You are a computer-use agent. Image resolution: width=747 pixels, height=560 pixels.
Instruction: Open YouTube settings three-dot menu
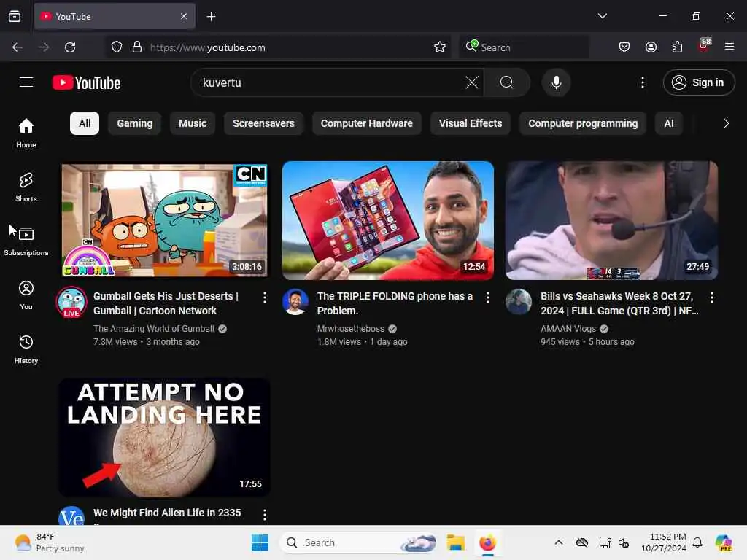coord(643,82)
